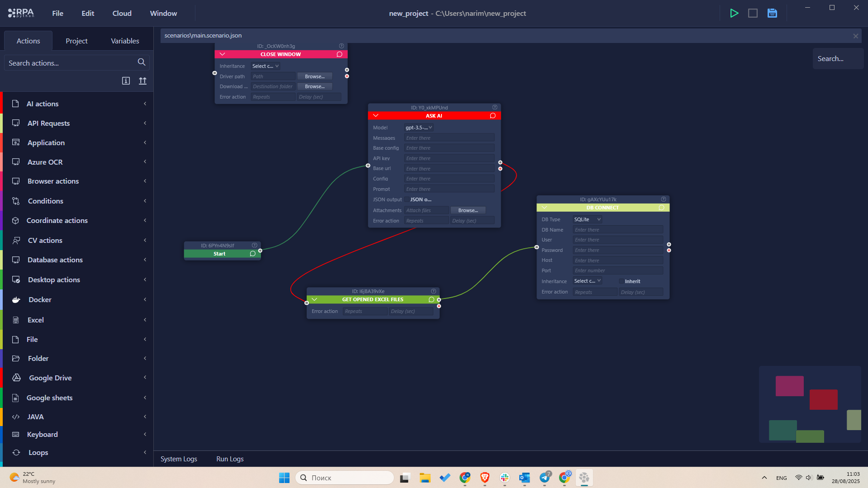Save the project with the floppy disk icon
868x488 pixels.
pyautogui.click(x=772, y=13)
